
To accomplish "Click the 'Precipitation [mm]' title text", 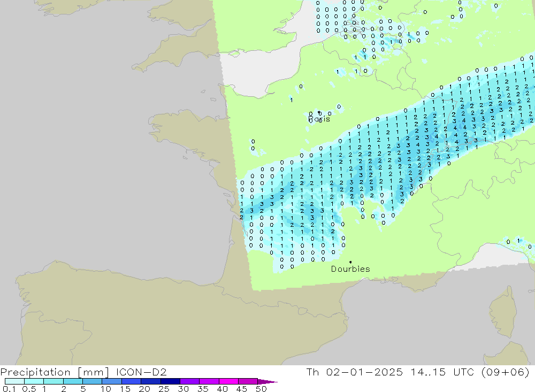I will tap(55, 372).
